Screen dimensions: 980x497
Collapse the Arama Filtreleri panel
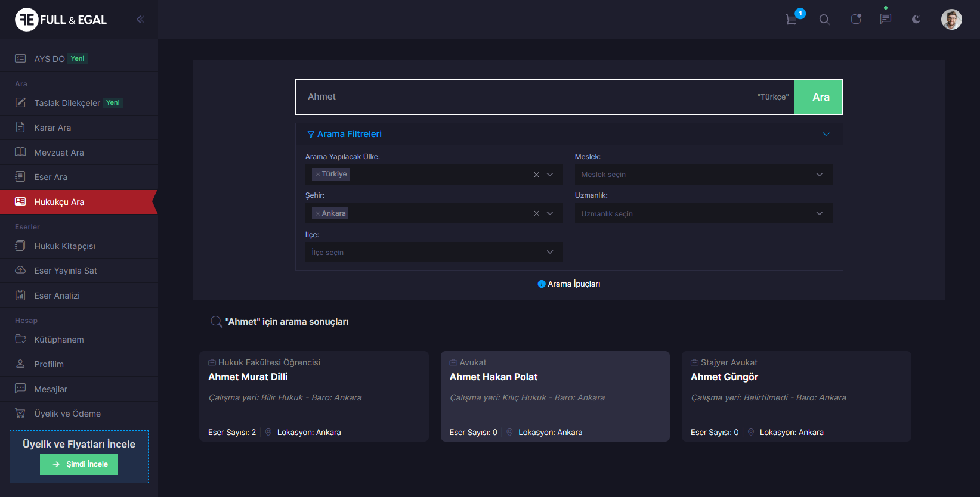(826, 134)
